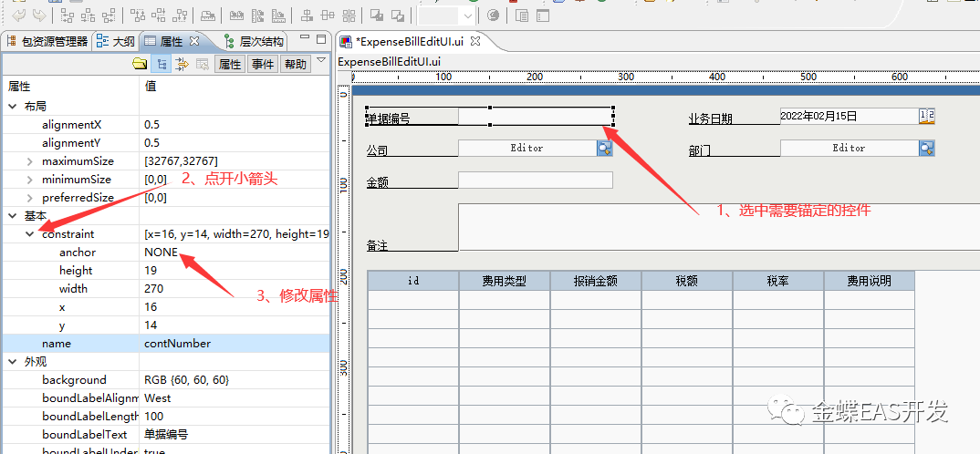Click the width value 270
The width and height of the screenshot is (980, 454).
click(x=153, y=288)
